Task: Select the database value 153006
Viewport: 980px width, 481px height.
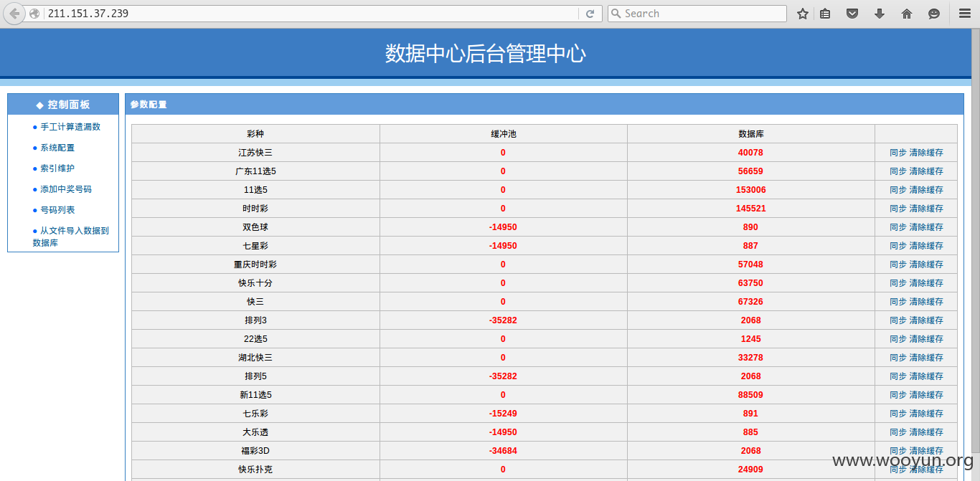Action: coord(750,190)
